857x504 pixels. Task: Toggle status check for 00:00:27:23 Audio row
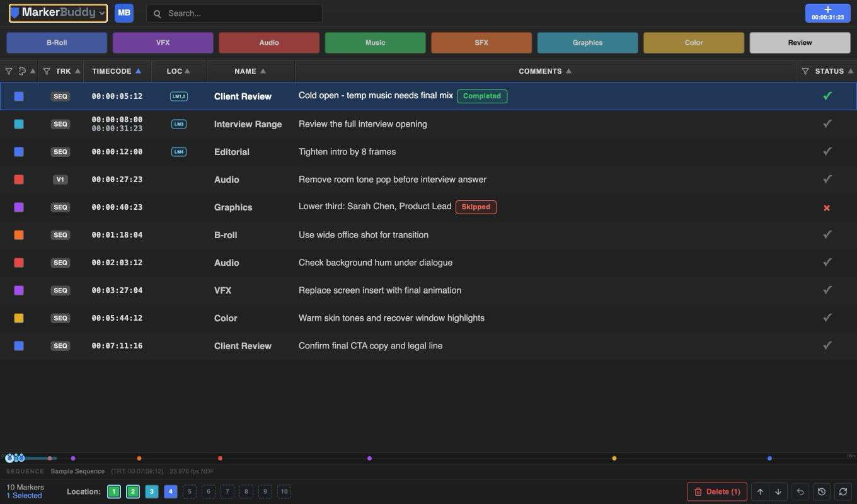(x=827, y=179)
